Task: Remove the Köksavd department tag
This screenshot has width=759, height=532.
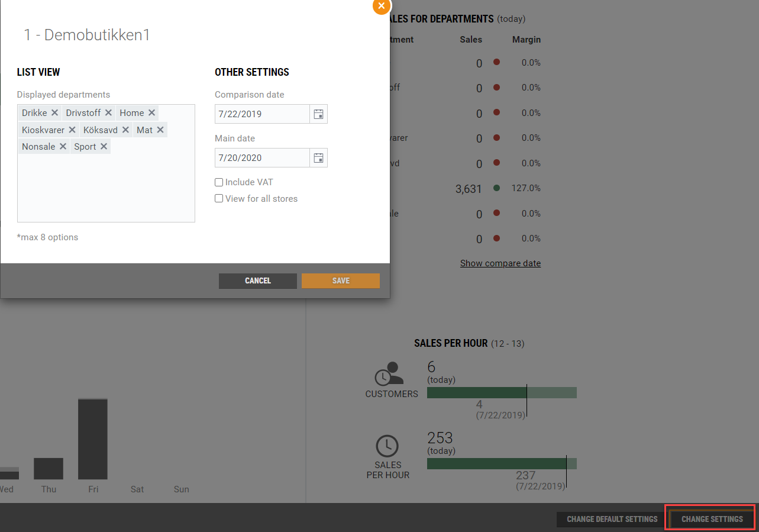Action: (125, 130)
